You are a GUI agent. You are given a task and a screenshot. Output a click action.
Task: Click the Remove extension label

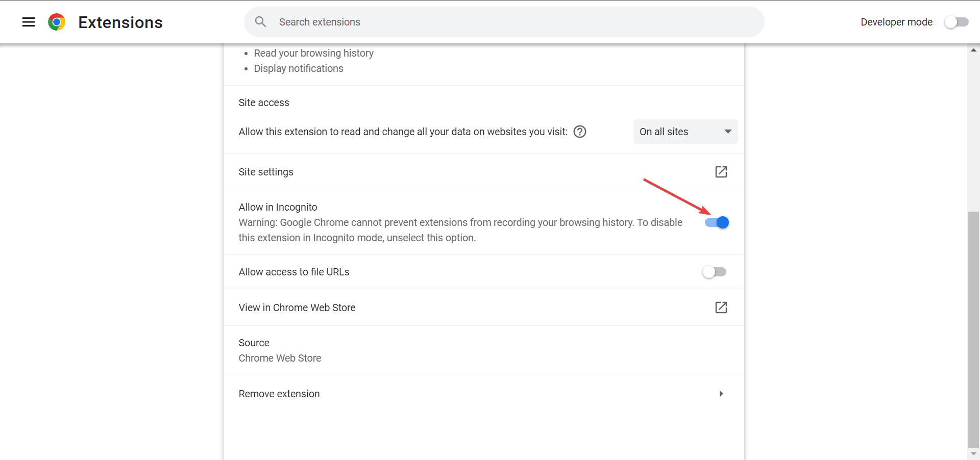279,394
